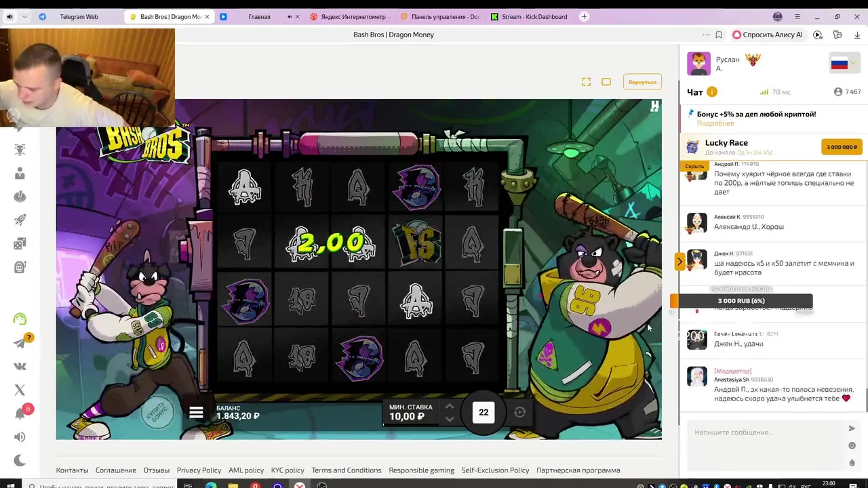This screenshot has width=868, height=488.
Task: Open emoji picker in chat input
Action: 852,445
